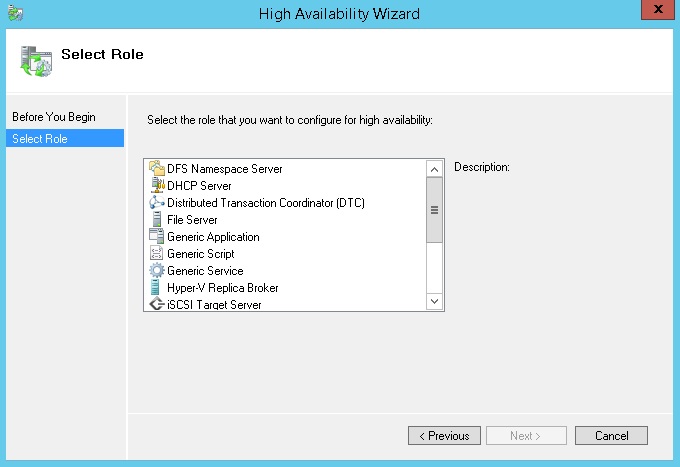Click the DHCP Server role icon
The image size is (680, 467).
point(157,185)
